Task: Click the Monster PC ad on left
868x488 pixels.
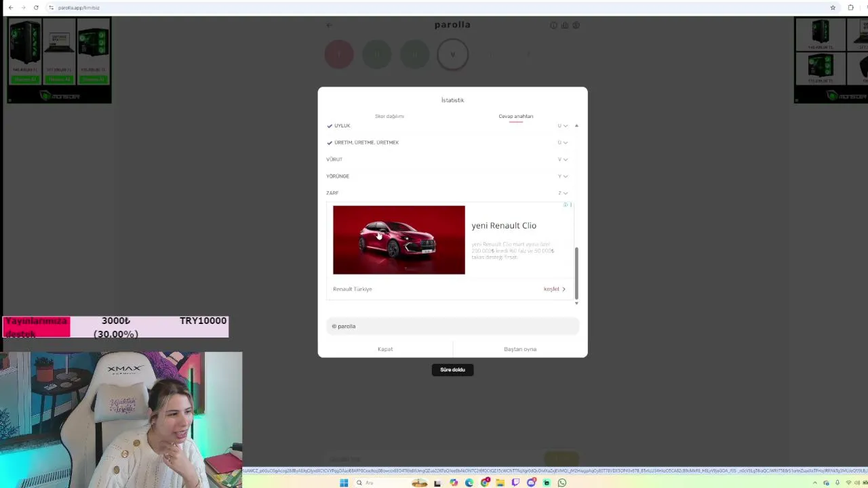Action: (x=59, y=60)
